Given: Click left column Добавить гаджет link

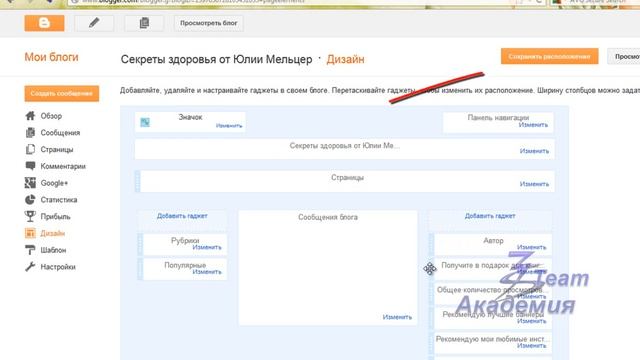Looking at the screenshot, I should tap(182, 216).
